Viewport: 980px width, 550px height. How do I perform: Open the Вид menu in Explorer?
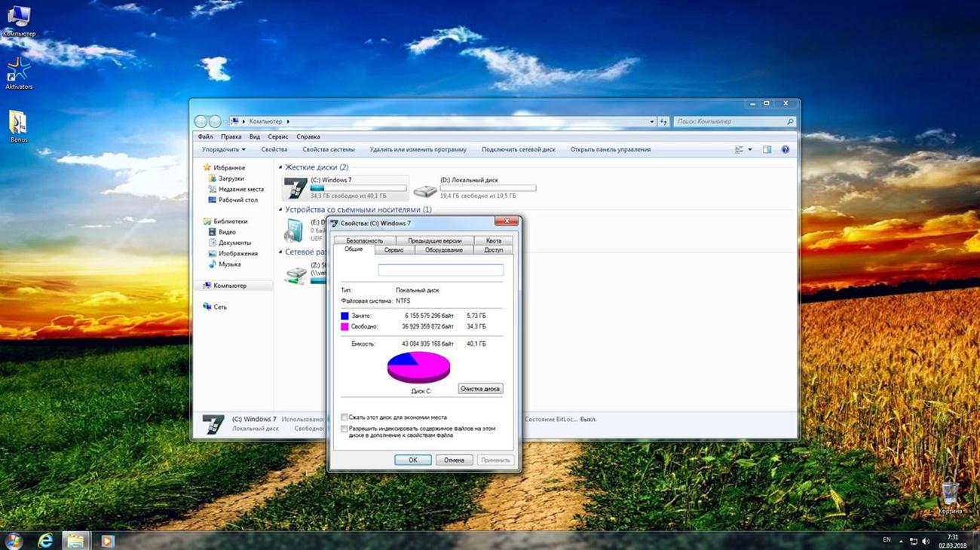coord(255,137)
